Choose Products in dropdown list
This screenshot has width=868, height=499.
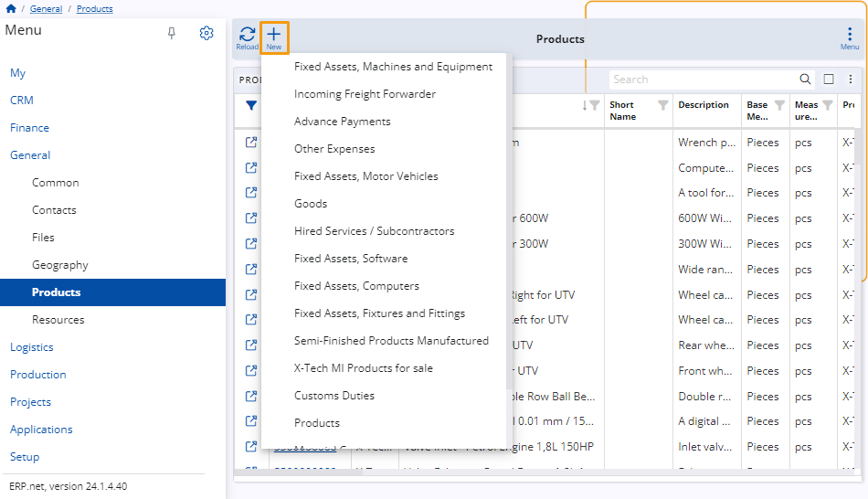click(x=317, y=423)
